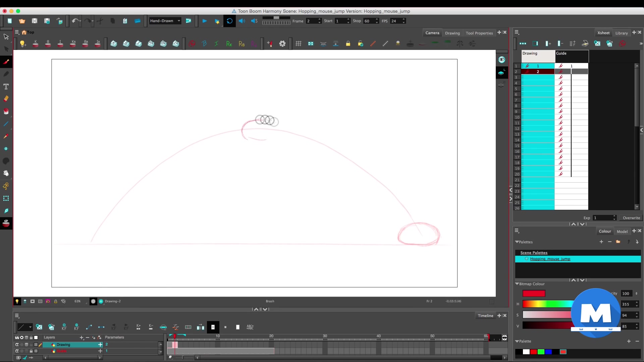Switch to the Camera tab
The image size is (644, 362).
pos(432,33)
